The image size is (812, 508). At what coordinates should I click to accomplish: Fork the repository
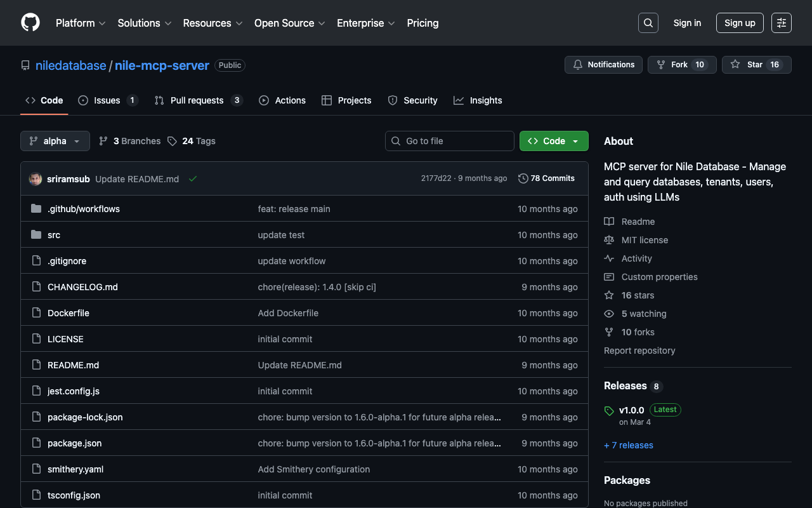click(x=681, y=65)
